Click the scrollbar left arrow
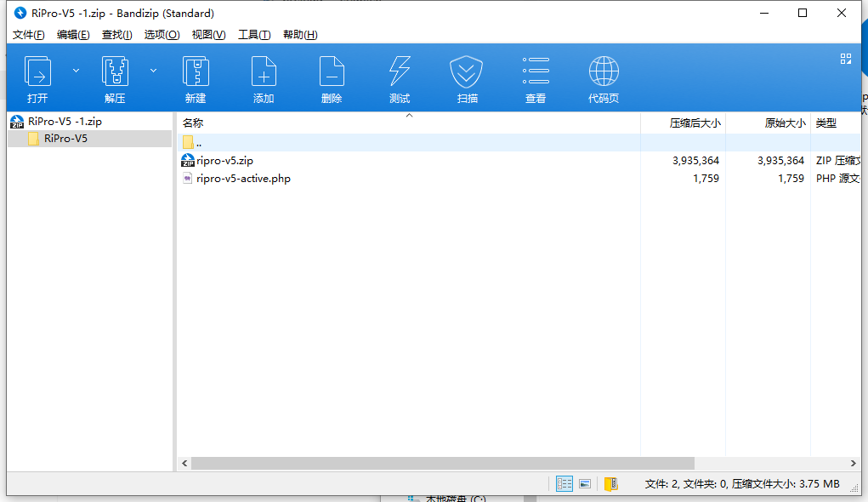868x502 pixels. 184,463
